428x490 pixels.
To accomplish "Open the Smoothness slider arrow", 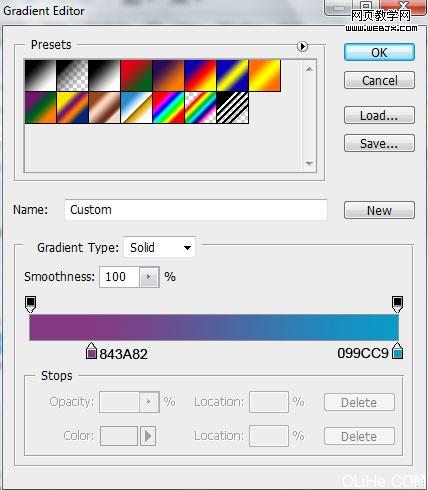I will point(149,277).
